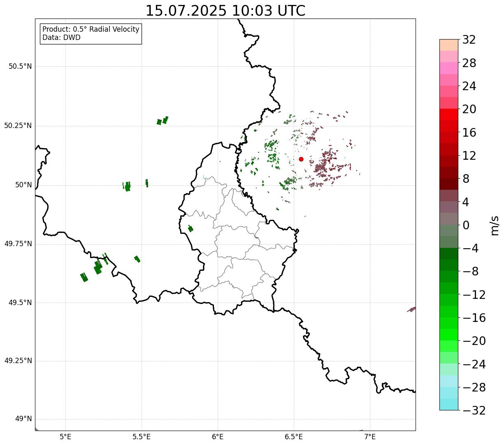Pick the dark green band just below −4

(449, 254)
